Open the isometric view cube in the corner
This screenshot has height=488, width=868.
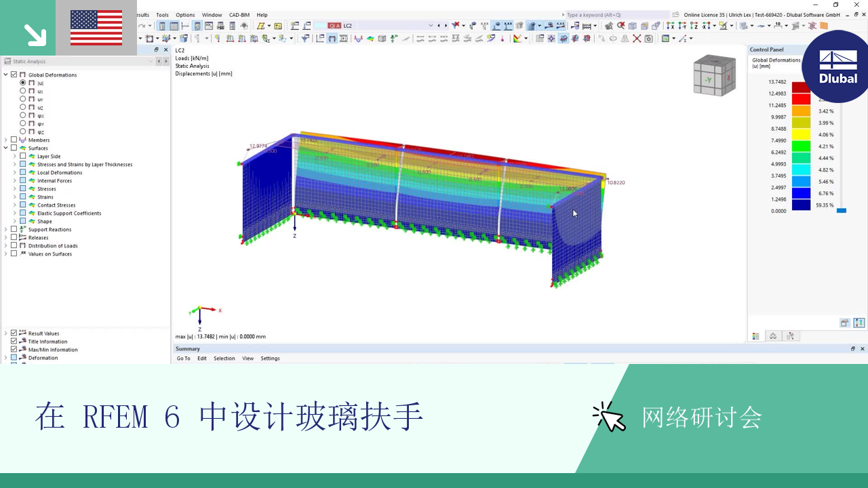[x=714, y=75]
